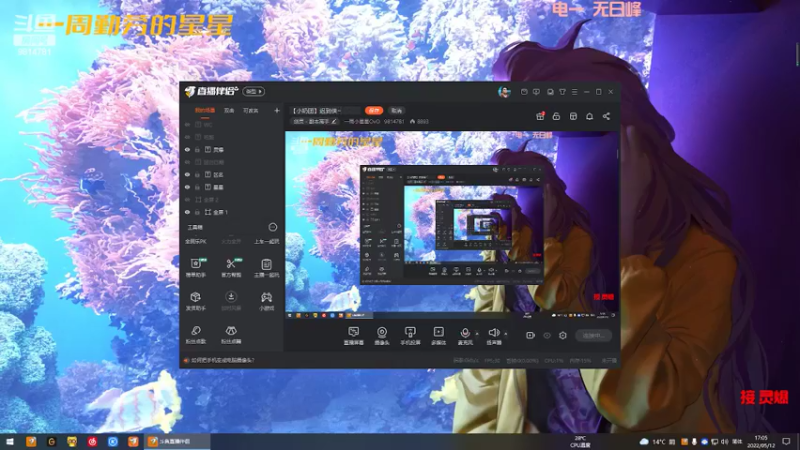This screenshot has width=800, height=450.
Task: Hide the third source layer using its eye icon
Action: tap(187, 149)
